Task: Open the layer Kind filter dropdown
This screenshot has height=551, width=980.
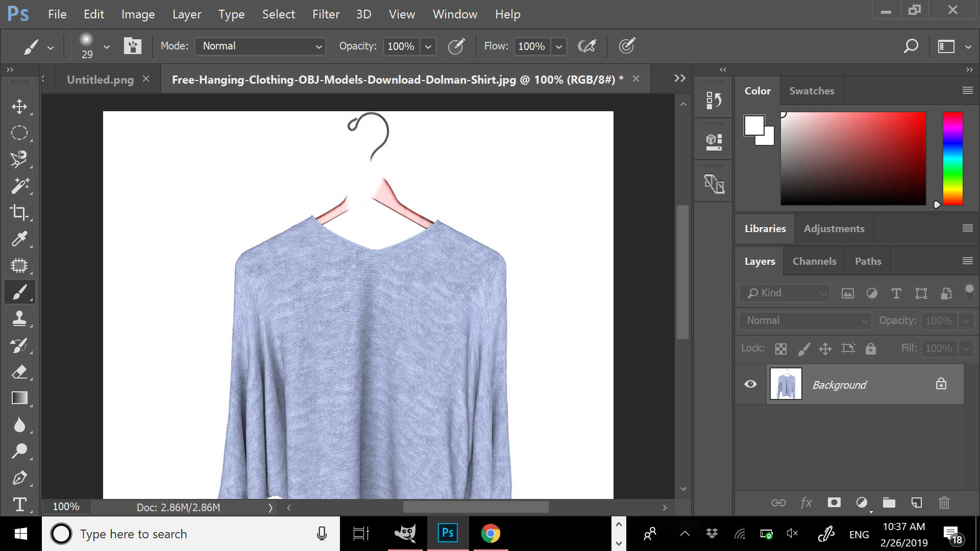Action: (x=785, y=293)
